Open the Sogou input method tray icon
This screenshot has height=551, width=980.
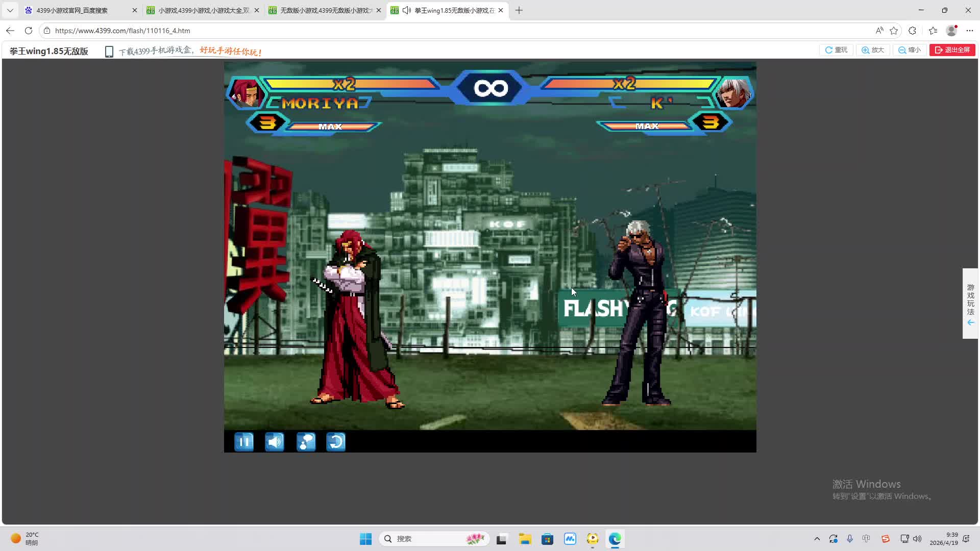pos(886,539)
